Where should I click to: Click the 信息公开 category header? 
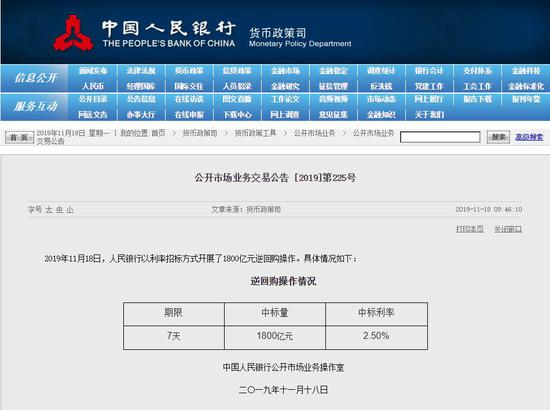pos(35,78)
